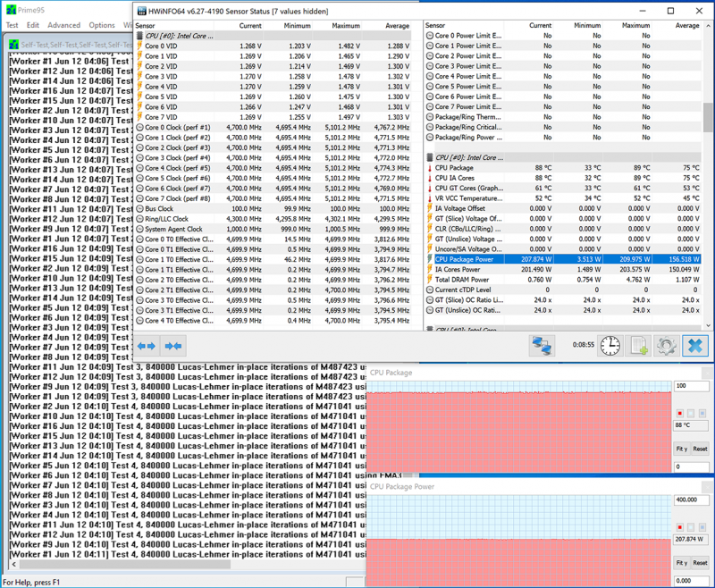Collapse the CPU [#0]: Intel Core sensor group

[x=139, y=36]
